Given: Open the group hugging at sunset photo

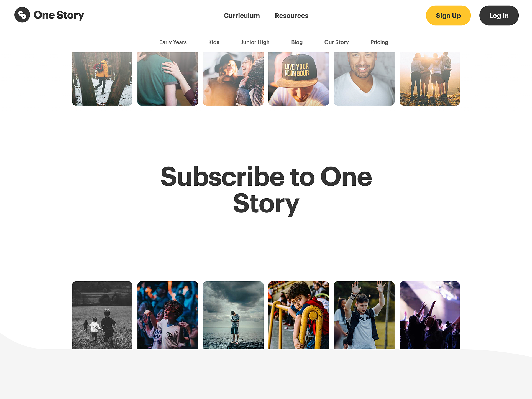Looking at the screenshot, I should click(430, 79).
